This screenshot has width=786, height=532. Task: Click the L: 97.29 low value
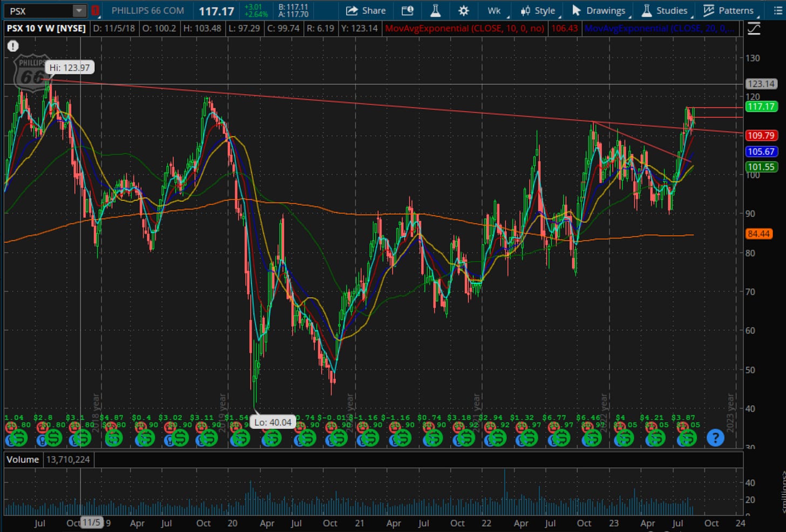pyautogui.click(x=244, y=28)
